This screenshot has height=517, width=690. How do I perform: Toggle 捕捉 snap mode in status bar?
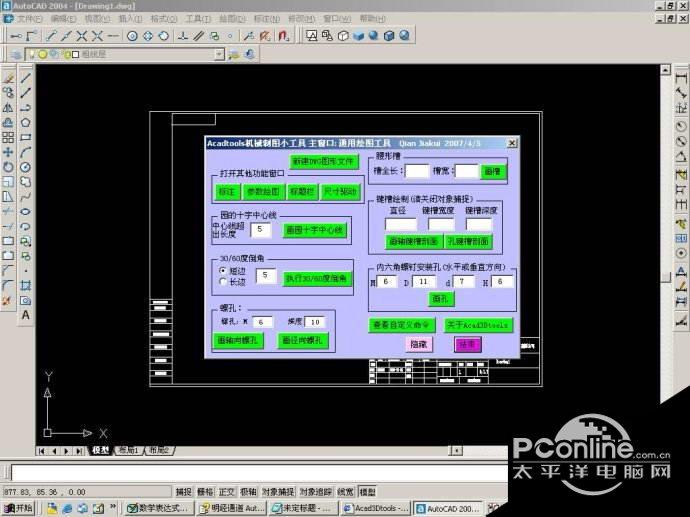pyautogui.click(x=184, y=492)
